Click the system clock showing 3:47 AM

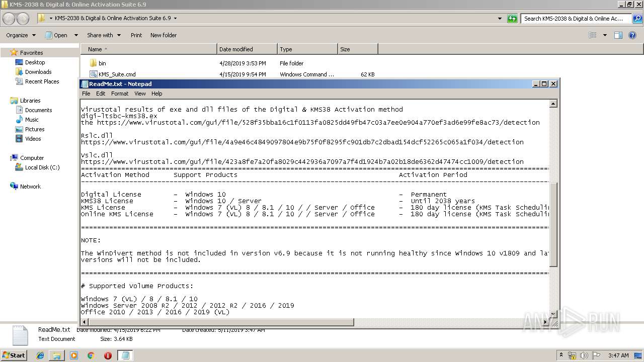[618, 355]
